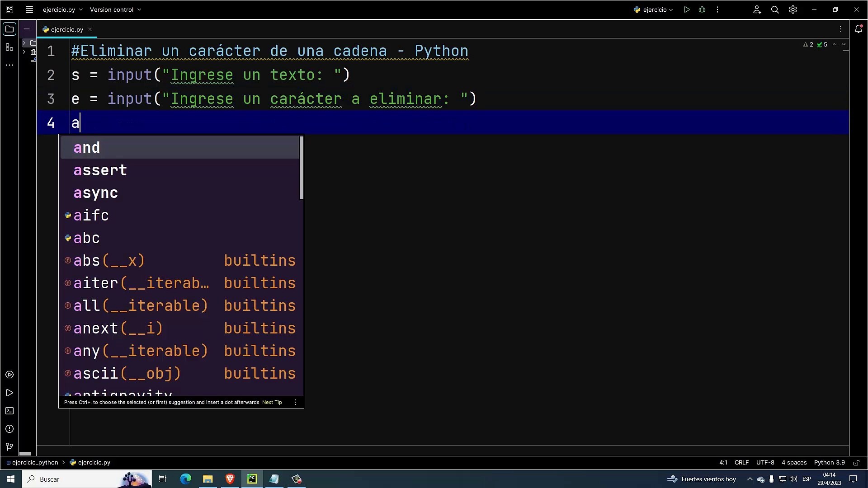Click the Next Tip link

click(272, 402)
